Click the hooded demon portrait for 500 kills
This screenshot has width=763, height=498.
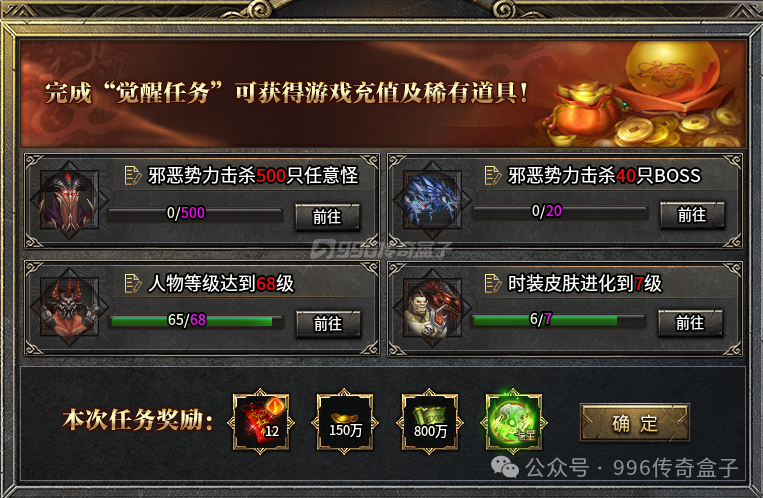[x=70, y=200]
